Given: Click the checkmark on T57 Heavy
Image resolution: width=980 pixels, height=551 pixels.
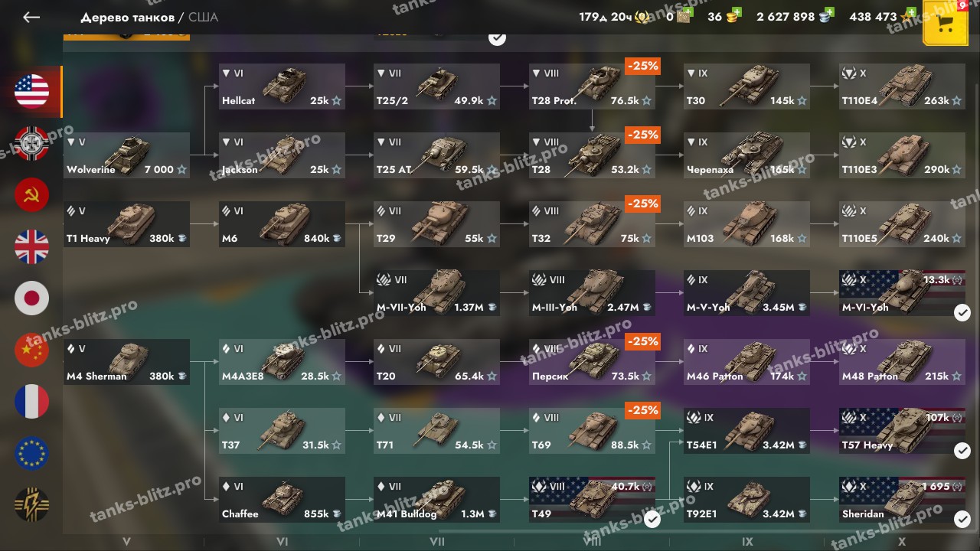Looking at the screenshot, I should point(962,451).
